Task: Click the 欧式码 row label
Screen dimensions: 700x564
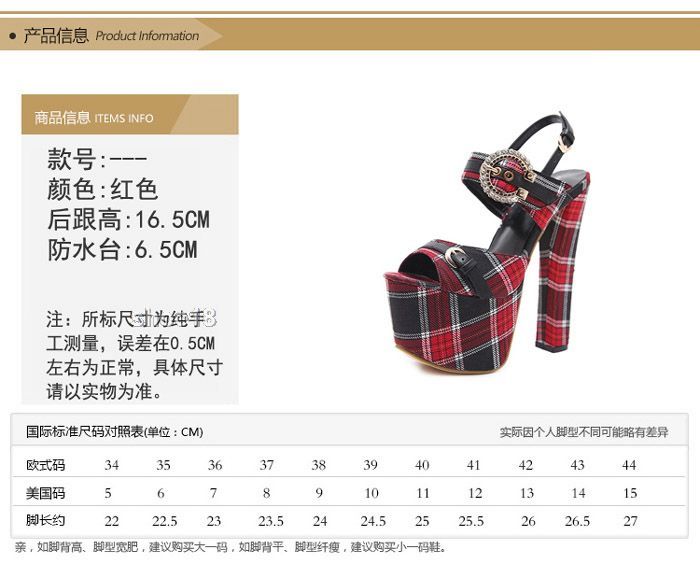Action: pyautogui.click(x=46, y=465)
